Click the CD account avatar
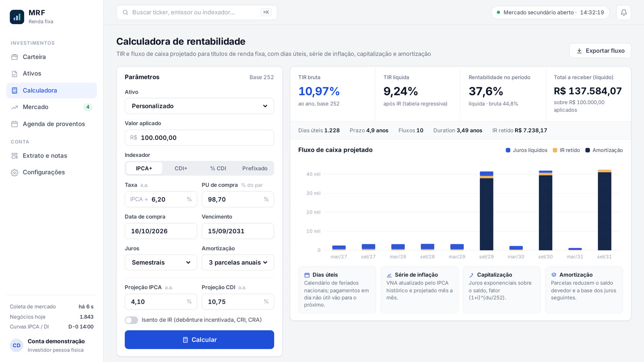The height and width of the screenshot is (362, 644). [x=17, y=345]
